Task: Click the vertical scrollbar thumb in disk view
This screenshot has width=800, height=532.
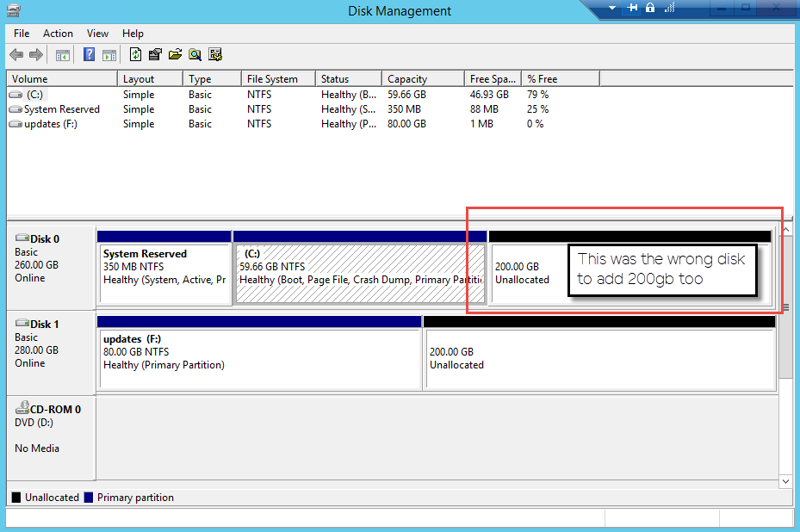Action: point(786,307)
